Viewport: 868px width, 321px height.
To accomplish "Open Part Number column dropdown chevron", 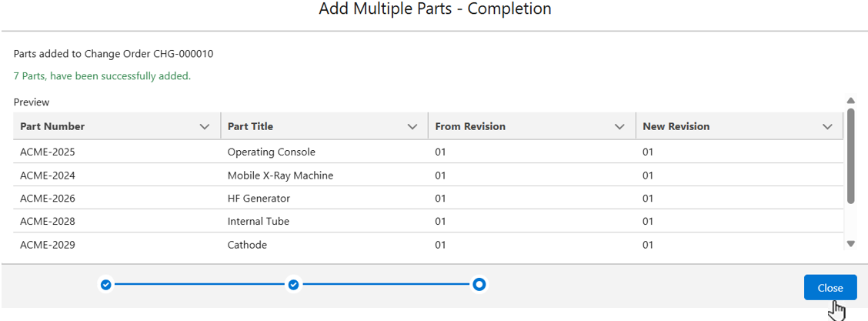I will [x=205, y=126].
